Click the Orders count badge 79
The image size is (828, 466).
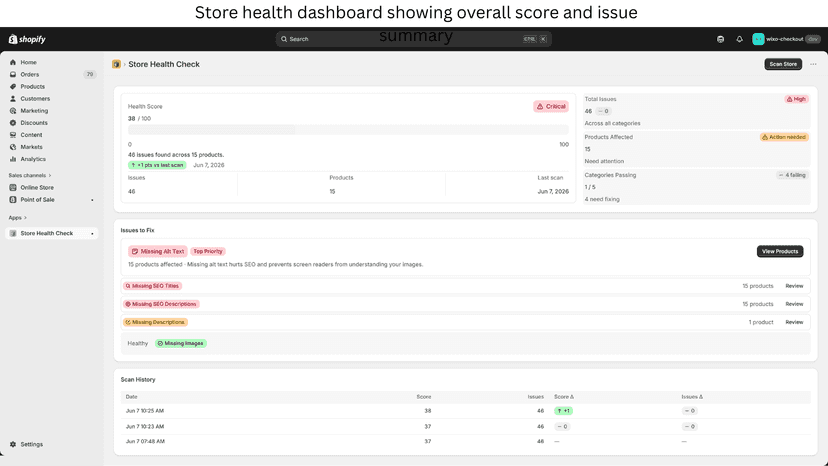pyautogui.click(x=90, y=74)
